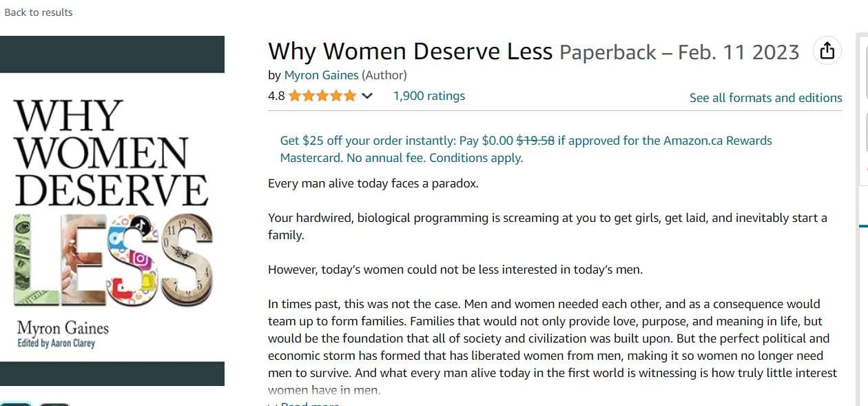Click See all formats and editions

point(765,98)
